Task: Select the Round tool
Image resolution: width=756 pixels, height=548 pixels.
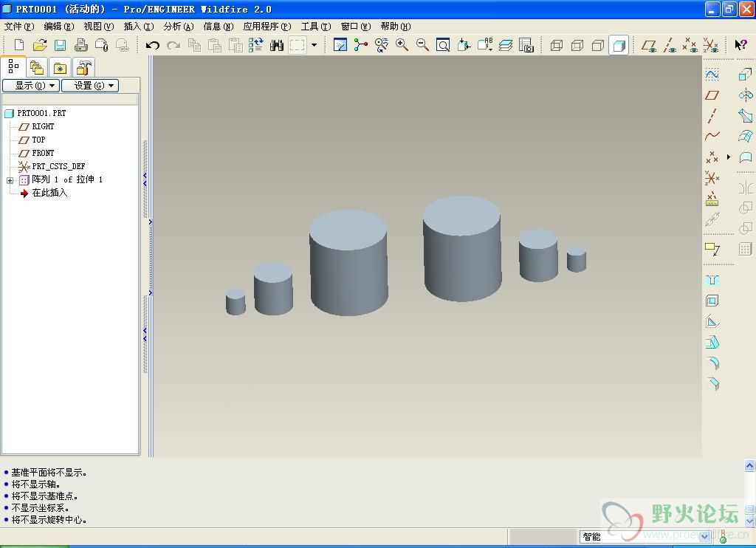Action: (712, 363)
